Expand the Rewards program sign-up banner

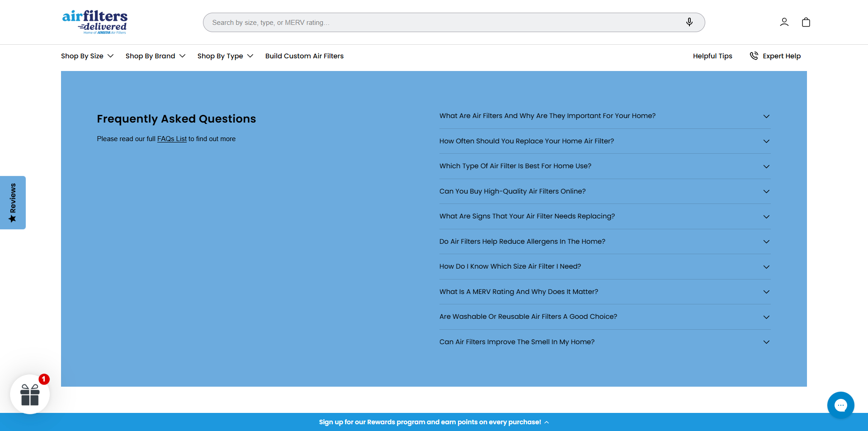pos(434,422)
